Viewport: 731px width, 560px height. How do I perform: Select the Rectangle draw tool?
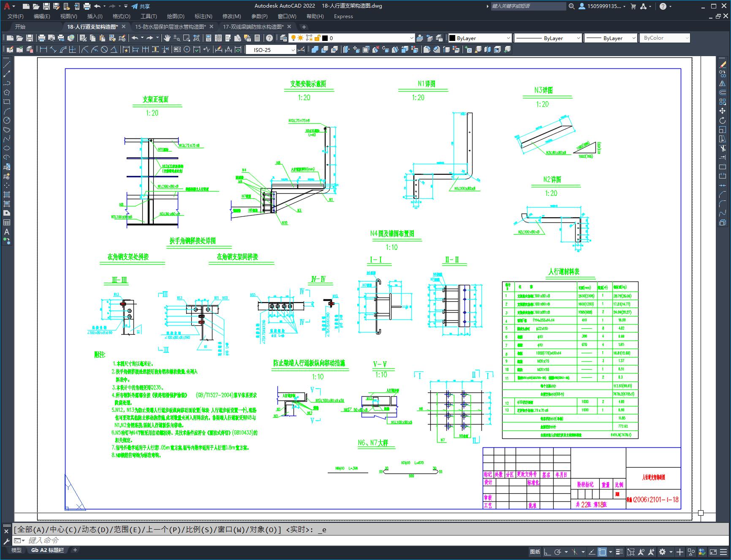tap(7, 102)
